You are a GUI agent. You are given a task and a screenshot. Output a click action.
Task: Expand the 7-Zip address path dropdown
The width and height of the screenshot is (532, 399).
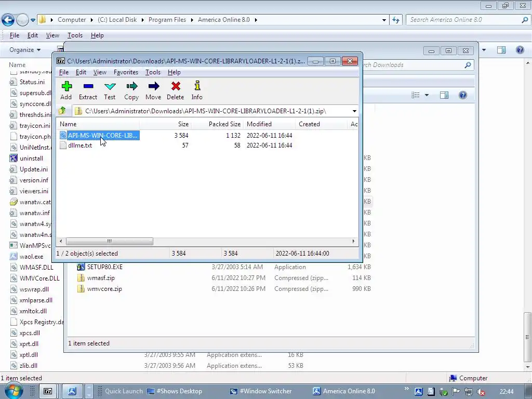pos(354,111)
